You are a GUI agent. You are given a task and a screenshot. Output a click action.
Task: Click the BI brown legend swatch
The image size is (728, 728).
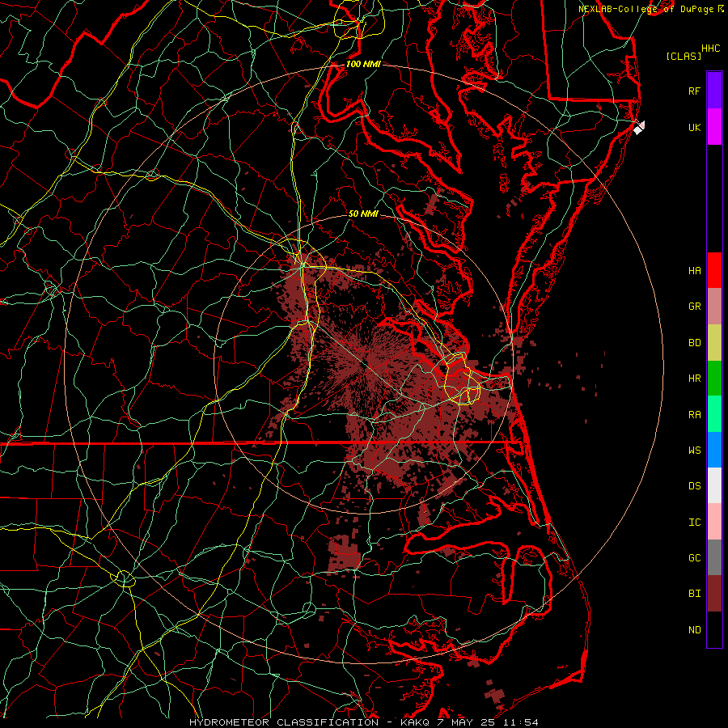point(714,594)
